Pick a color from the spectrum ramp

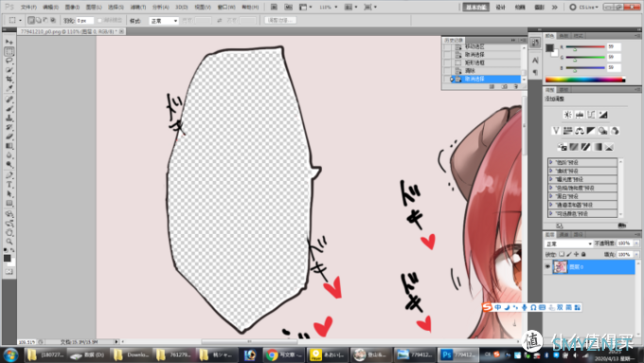tap(585, 80)
